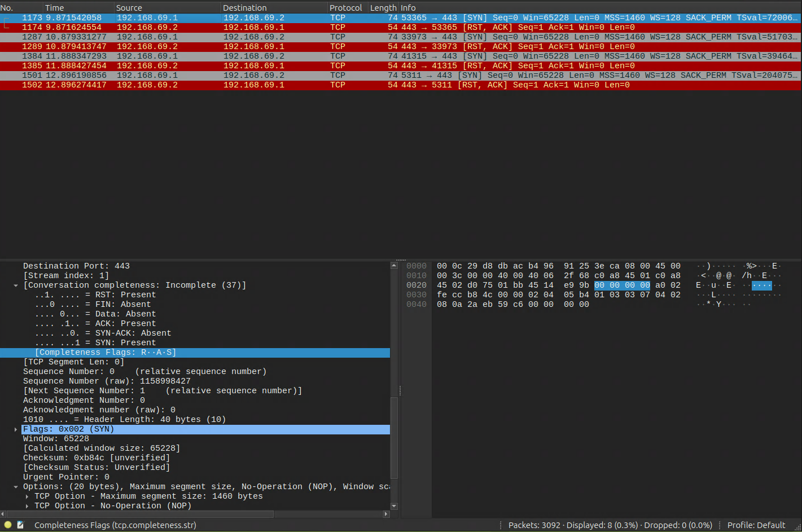
Task: Click the Profile: Default status label
Action: point(756,525)
